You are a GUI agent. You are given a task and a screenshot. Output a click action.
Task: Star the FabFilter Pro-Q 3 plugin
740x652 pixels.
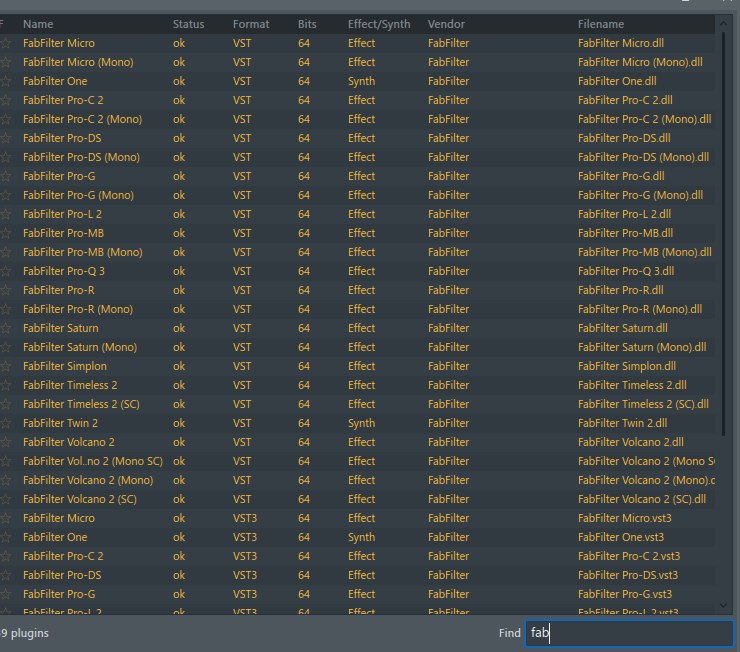click(5, 271)
